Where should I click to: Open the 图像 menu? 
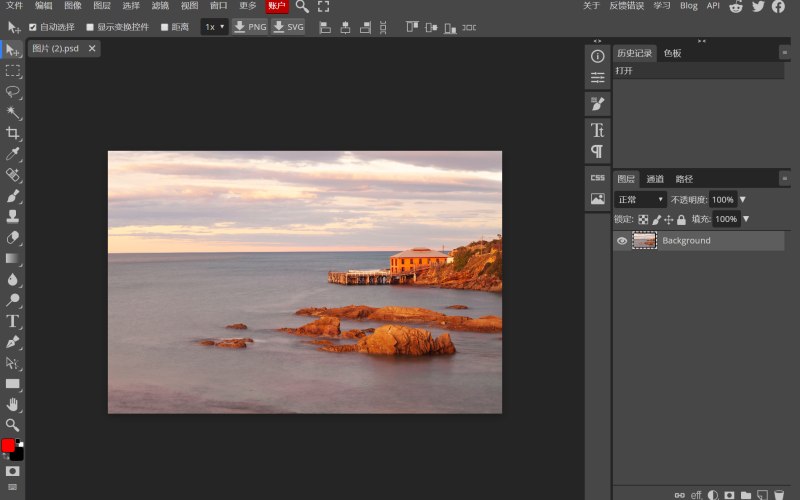click(73, 6)
